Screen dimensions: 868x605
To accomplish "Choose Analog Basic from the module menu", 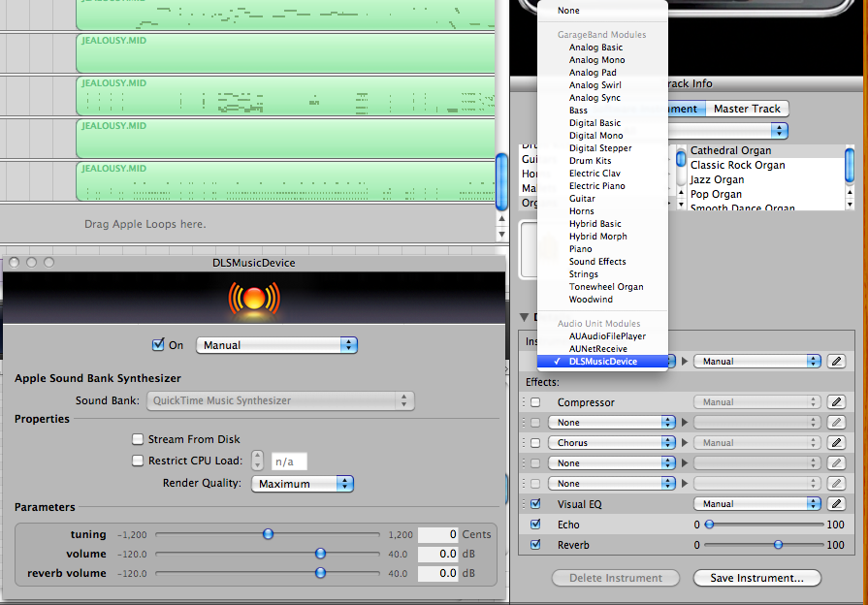I will [602, 48].
